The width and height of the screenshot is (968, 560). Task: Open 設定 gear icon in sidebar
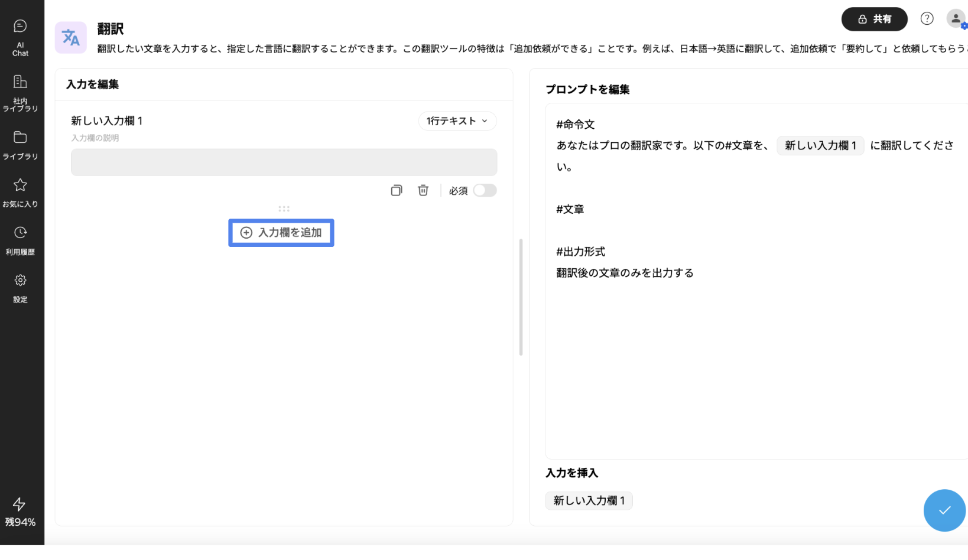(20, 288)
